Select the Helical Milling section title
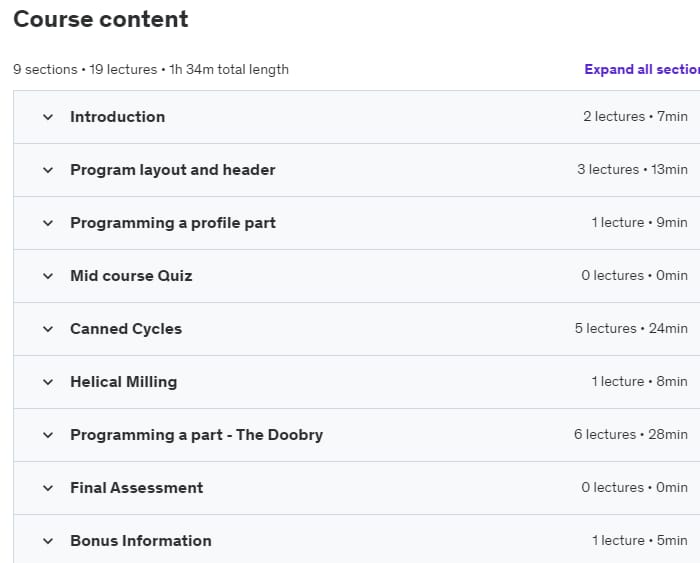 coord(124,382)
